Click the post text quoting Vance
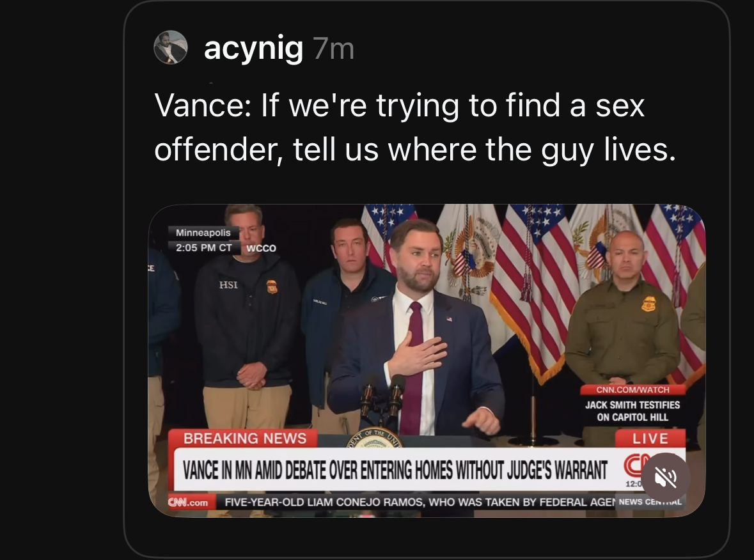 click(x=414, y=127)
